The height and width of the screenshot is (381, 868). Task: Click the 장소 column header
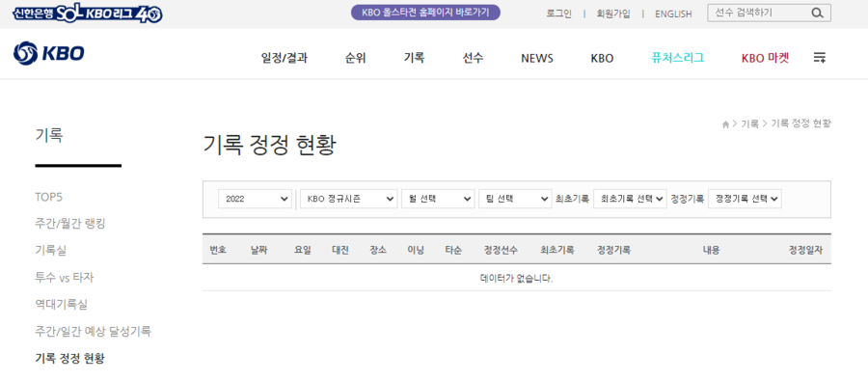tap(378, 251)
